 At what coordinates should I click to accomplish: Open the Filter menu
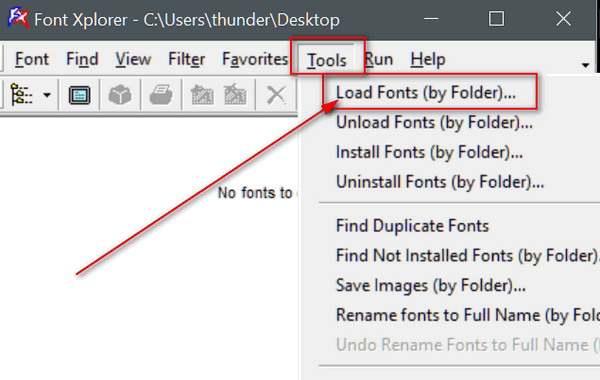[187, 59]
